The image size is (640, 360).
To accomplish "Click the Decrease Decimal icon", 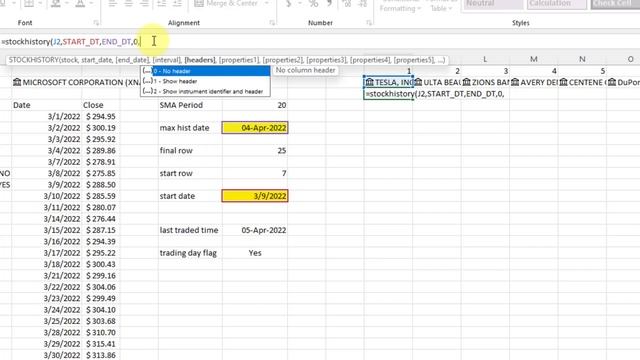I will 362,4.
